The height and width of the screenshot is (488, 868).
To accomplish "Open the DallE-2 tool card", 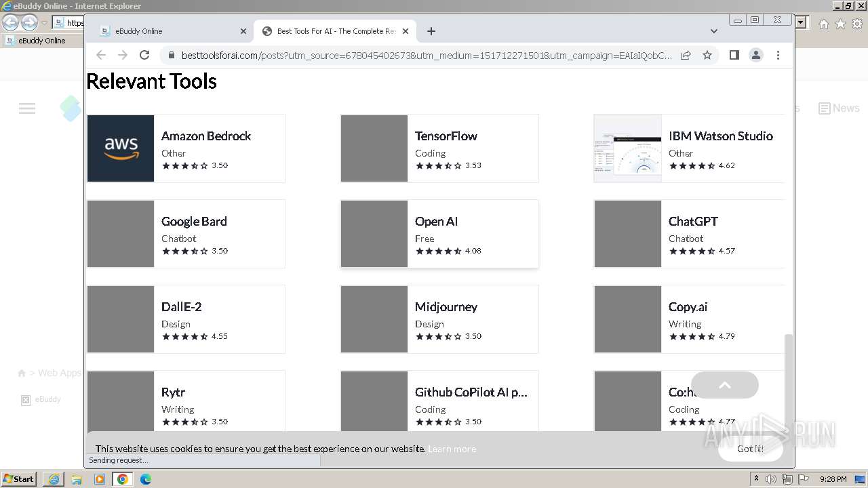I will coord(186,319).
